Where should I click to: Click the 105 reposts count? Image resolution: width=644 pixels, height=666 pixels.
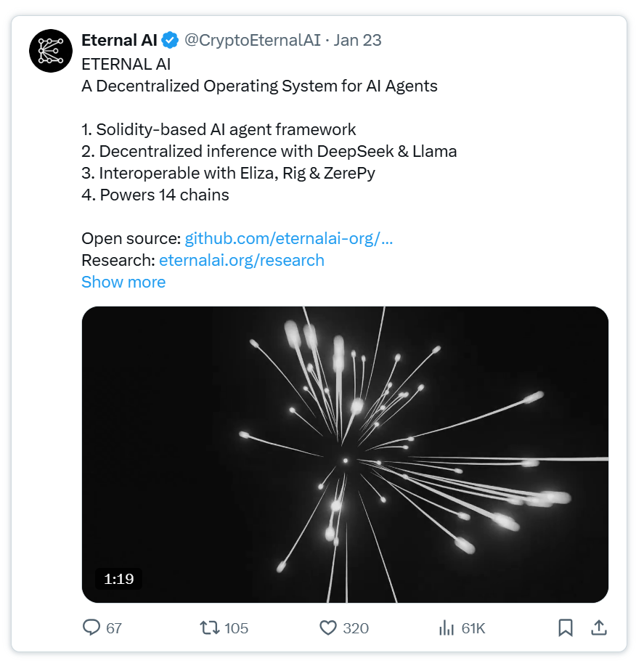pos(236,628)
